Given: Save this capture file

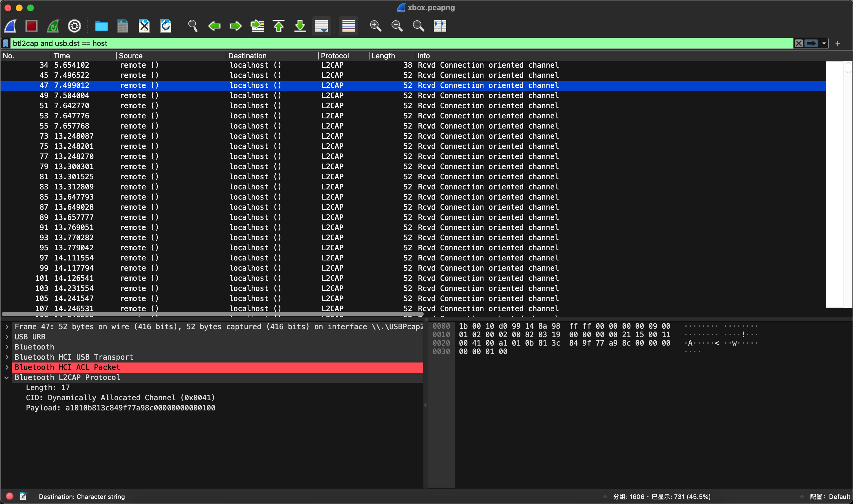Looking at the screenshot, I should pyautogui.click(x=123, y=26).
